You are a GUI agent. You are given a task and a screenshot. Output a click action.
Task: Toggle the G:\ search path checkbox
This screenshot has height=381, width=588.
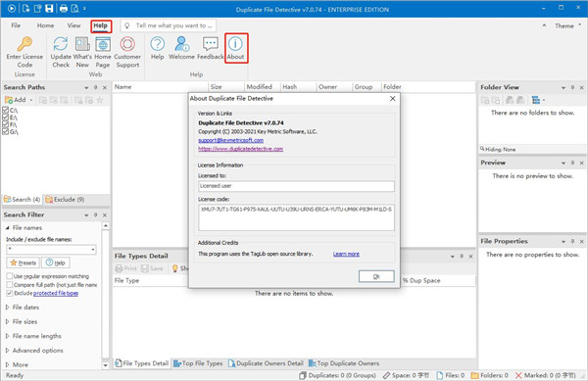coord(5,131)
